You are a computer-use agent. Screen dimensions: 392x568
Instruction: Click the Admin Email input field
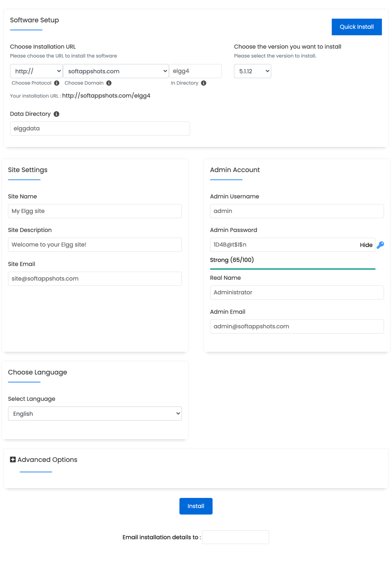point(297,327)
